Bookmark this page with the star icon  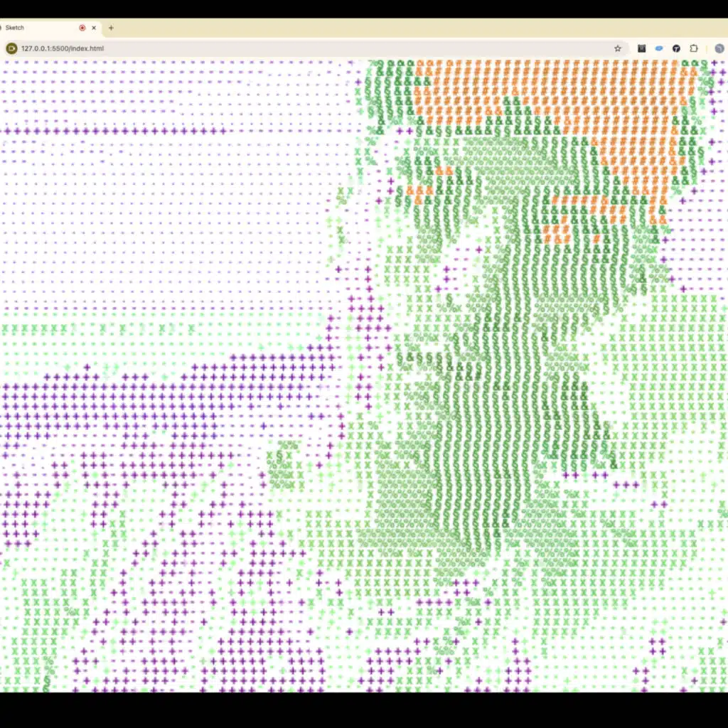tap(618, 48)
